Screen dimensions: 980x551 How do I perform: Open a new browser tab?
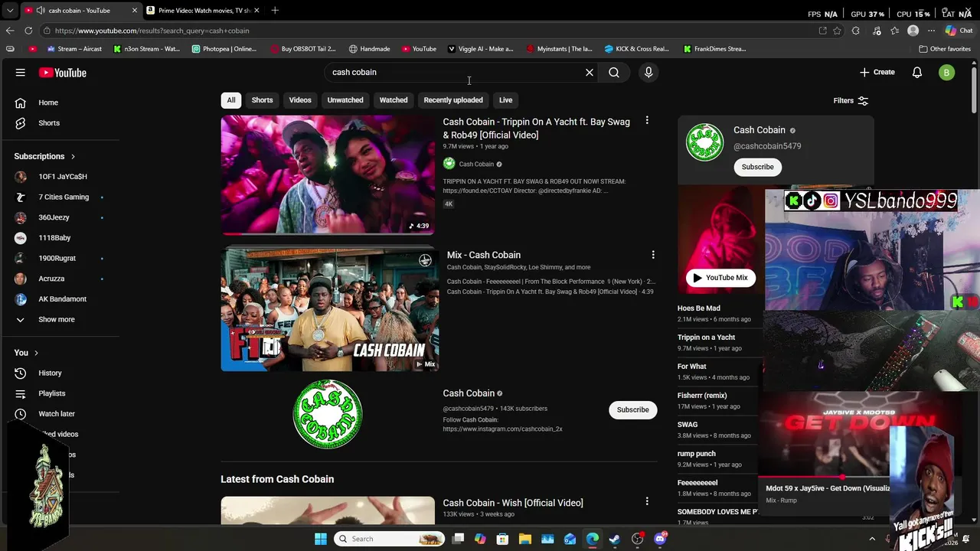pos(275,11)
